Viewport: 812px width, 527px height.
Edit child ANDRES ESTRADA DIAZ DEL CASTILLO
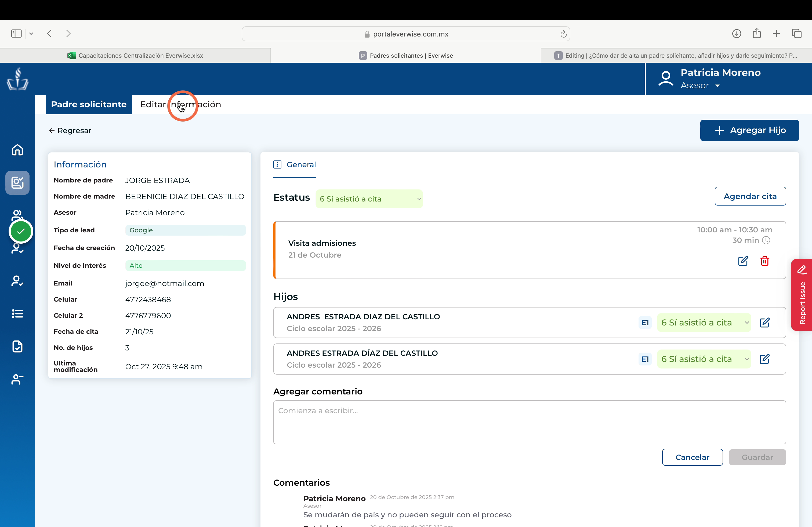764,323
